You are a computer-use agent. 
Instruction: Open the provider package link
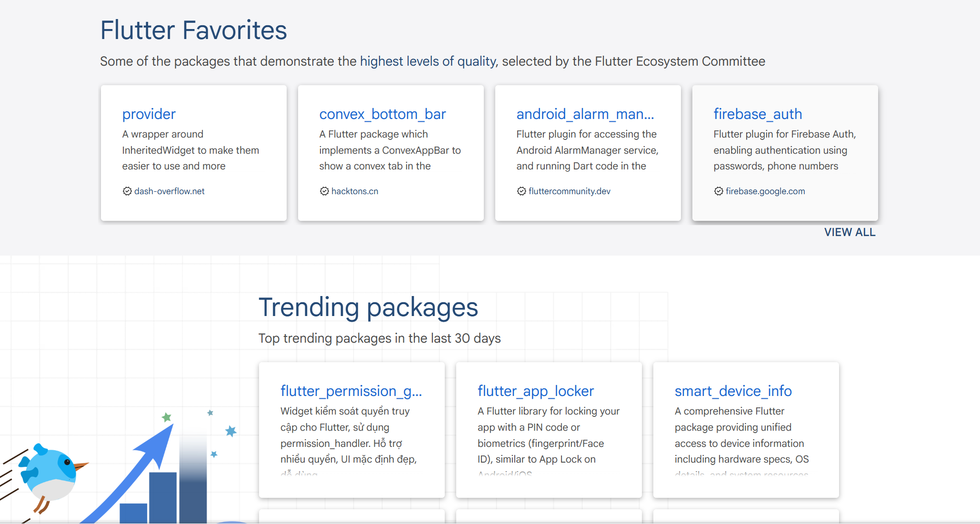149,114
